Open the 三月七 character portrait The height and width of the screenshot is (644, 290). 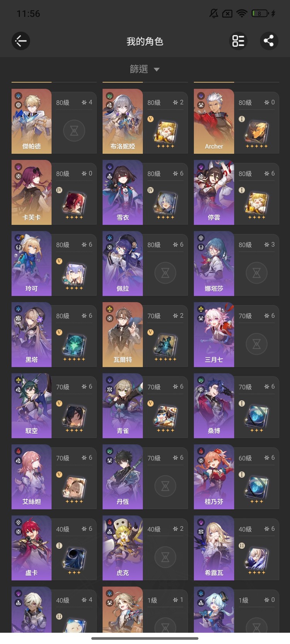[214, 335]
